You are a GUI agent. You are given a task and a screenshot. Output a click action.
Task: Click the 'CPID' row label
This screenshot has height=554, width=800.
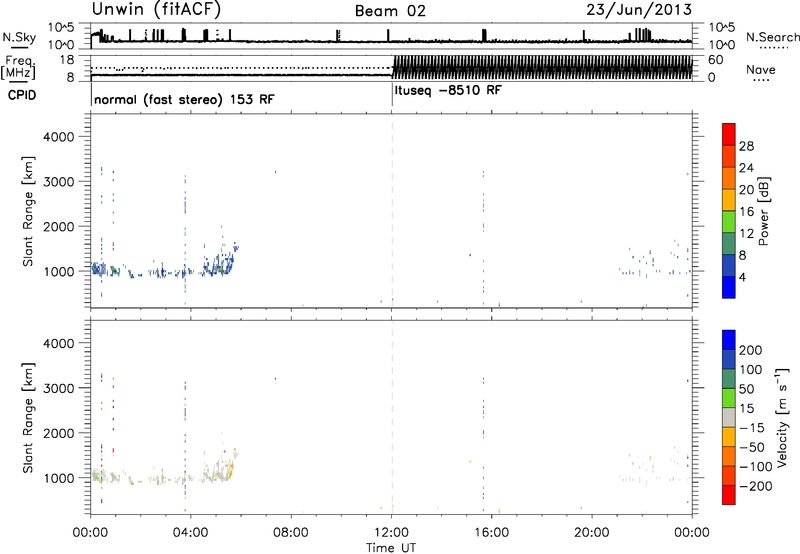(22, 95)
